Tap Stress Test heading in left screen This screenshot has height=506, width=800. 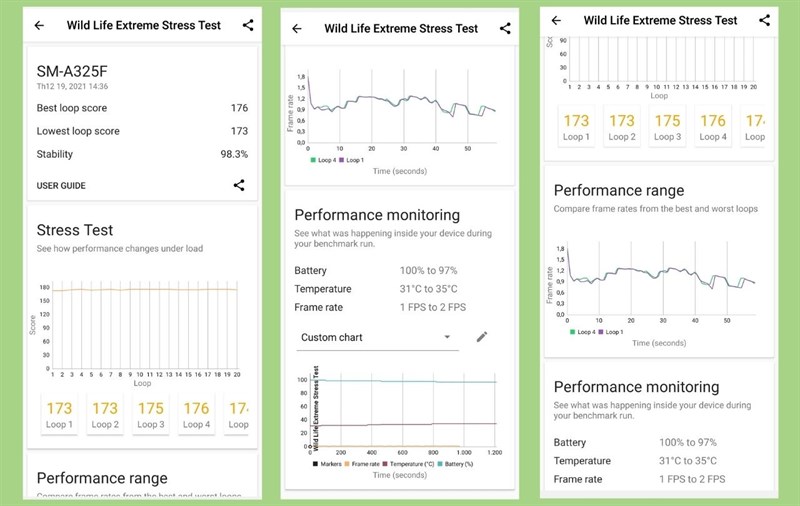pos(74,230)
